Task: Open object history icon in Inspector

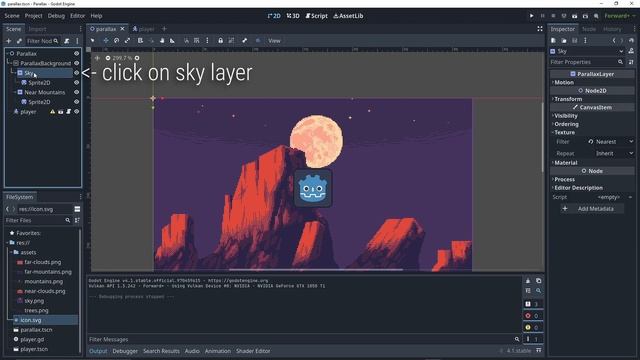Action: (x=631, y=40)
